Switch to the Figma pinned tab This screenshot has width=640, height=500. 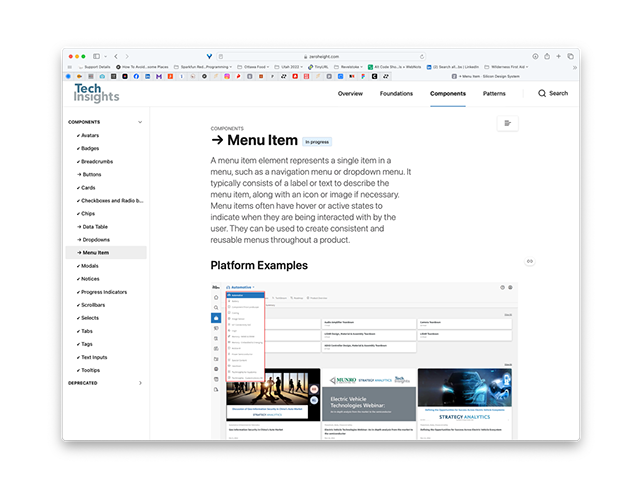[x=363, y=76]
